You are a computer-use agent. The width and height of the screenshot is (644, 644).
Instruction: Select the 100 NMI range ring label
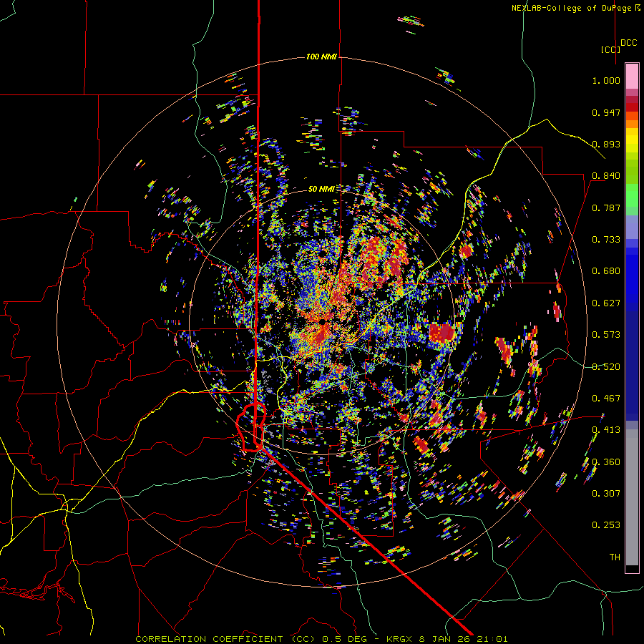pyautogui.click(x=321, y=57)
